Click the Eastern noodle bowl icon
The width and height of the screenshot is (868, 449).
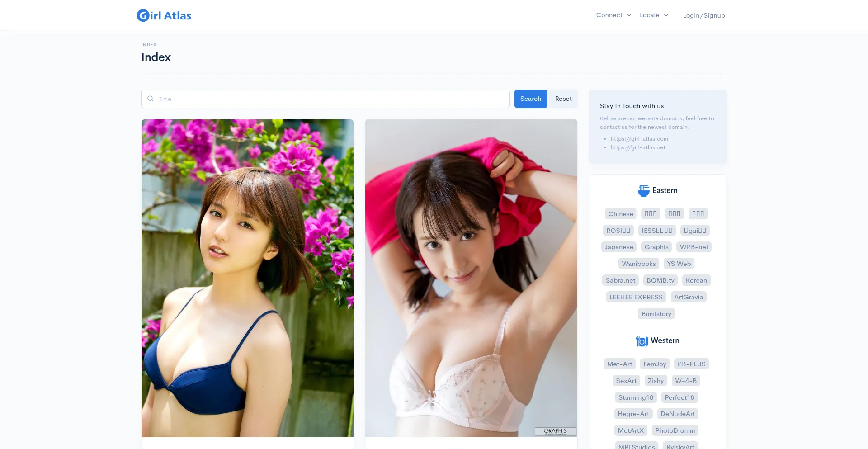pos(643,191)
